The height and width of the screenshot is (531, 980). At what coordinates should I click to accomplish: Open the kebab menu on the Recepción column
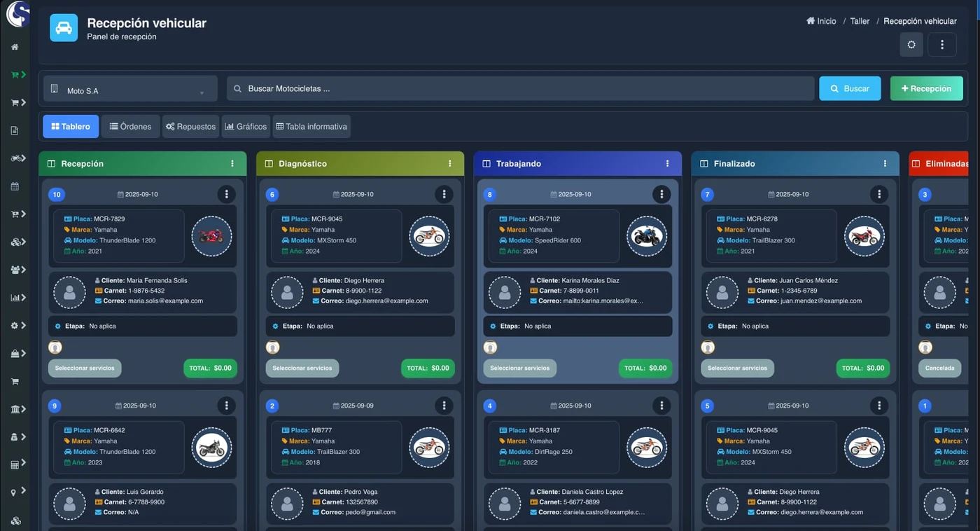(232, 163)
